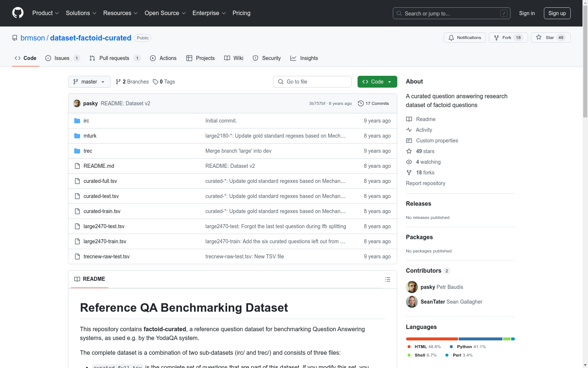This screenshot has height=368, width=588.
Task: Expand the Open Source menu
Action: (x=165, y=13)
